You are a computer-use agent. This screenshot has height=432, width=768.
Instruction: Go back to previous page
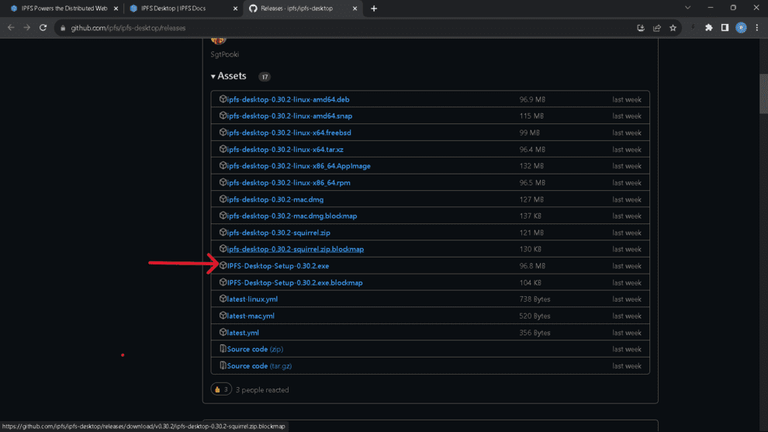click(x=11, y=28)
